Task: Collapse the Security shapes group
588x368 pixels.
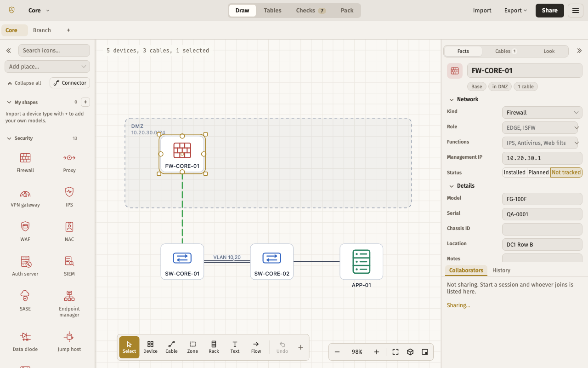Action: (x=20, y=138)
